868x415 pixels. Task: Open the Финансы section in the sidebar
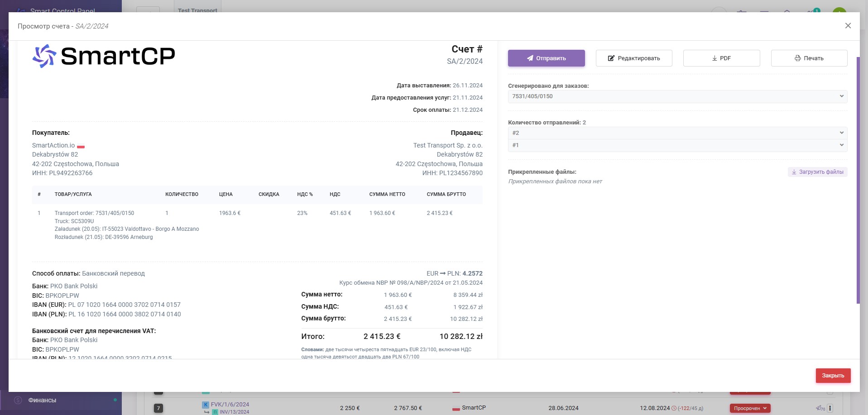point(42,400)
